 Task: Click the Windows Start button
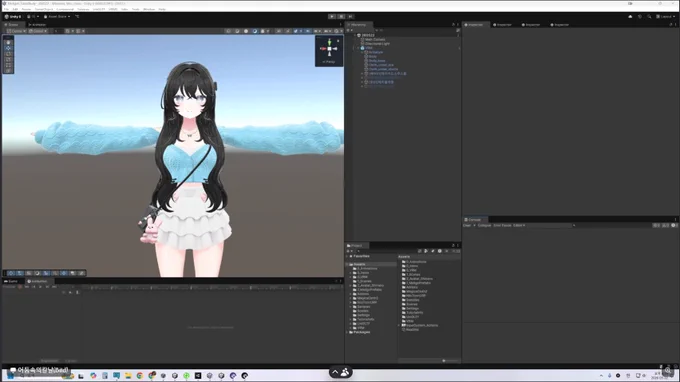click(x=10, y=375)
